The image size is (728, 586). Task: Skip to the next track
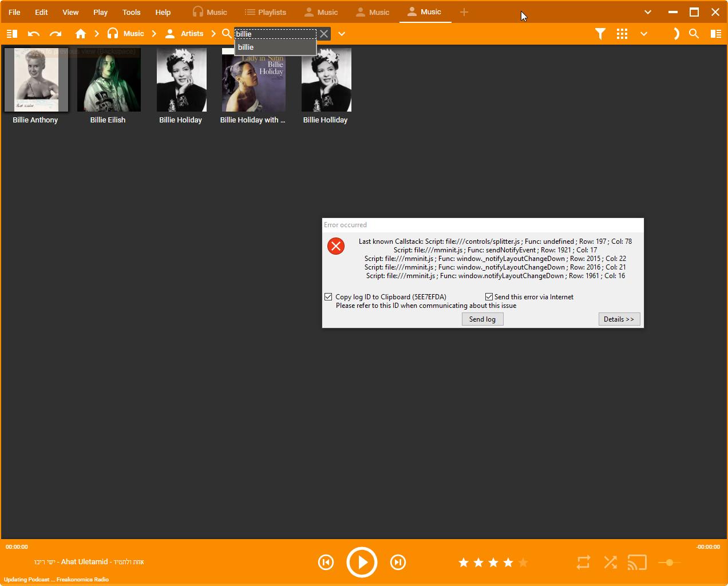398,563
